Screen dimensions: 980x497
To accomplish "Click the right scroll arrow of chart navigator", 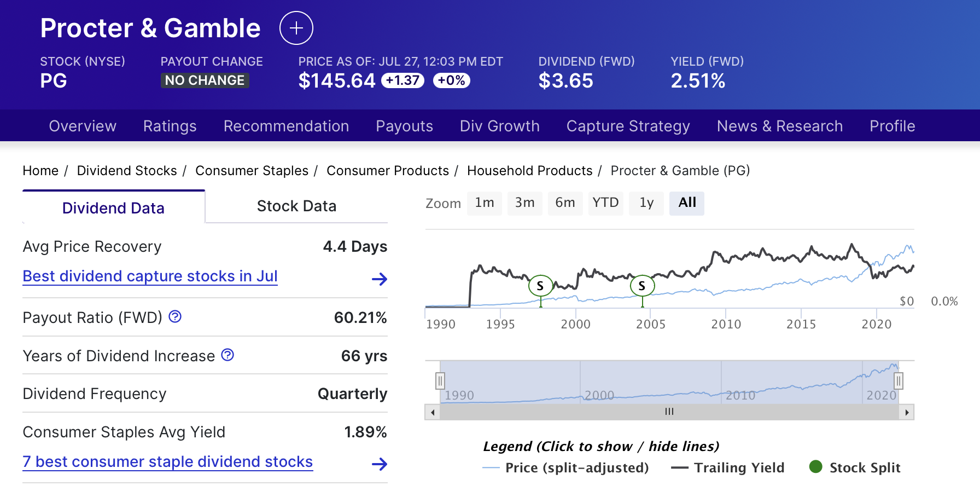I will tap(907, 412).
